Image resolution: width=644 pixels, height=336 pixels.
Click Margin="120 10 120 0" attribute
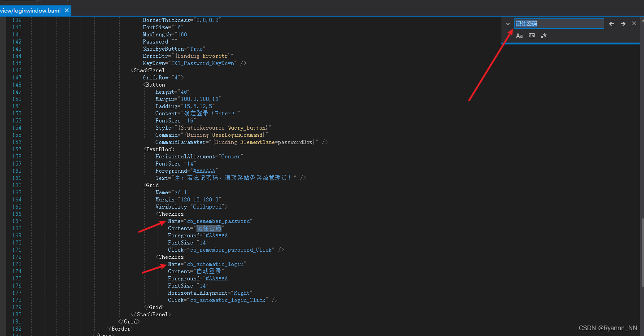188,200
